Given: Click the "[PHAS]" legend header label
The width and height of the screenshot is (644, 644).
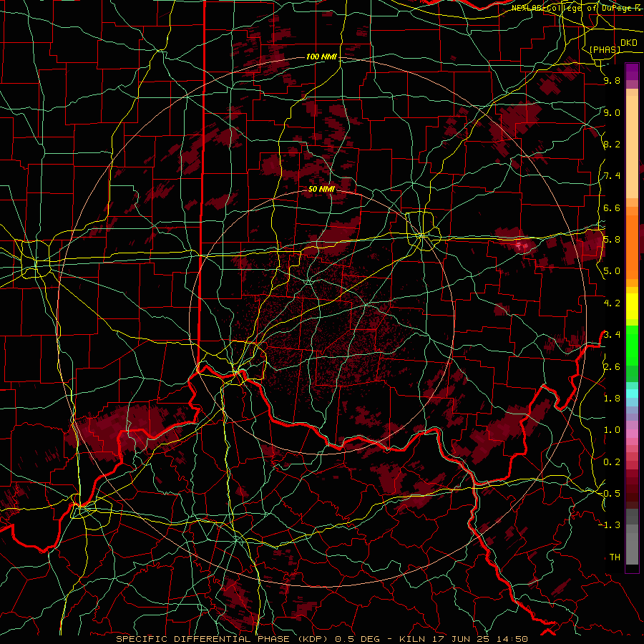Looking at the screenshot, I should [x=605, y=49].
